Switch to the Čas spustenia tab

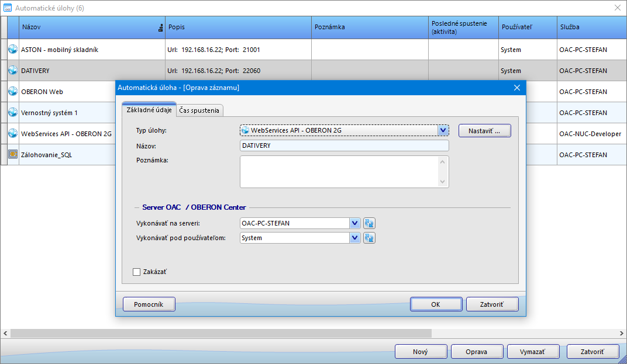[199, 110]
